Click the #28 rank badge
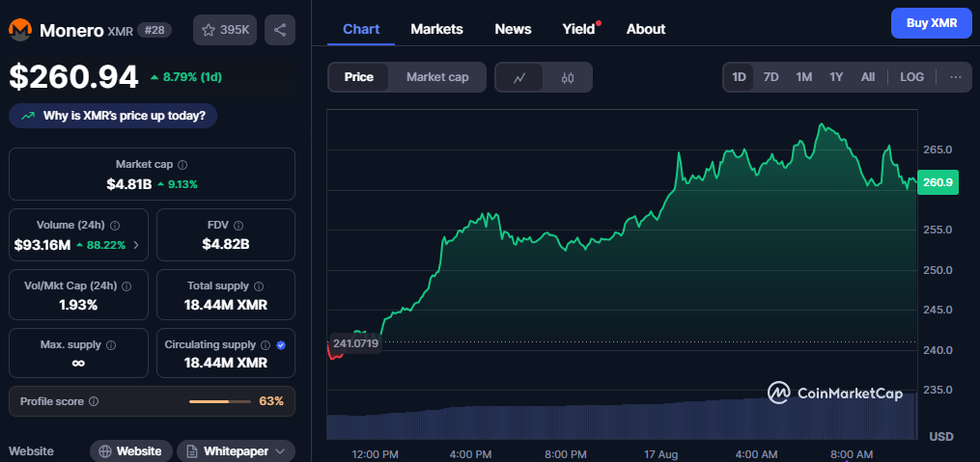Viewport: 980px width, 462px height. (154, 29)
